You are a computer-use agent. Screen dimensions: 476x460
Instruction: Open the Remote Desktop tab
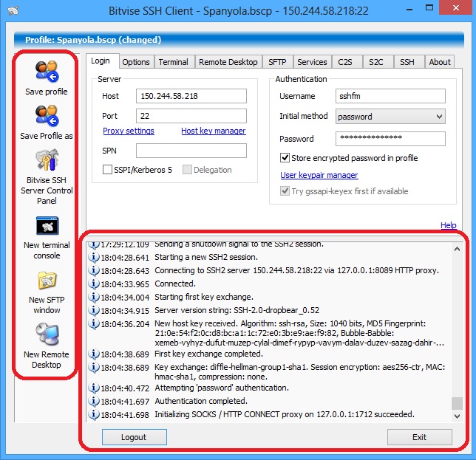(x=228, y=62)
